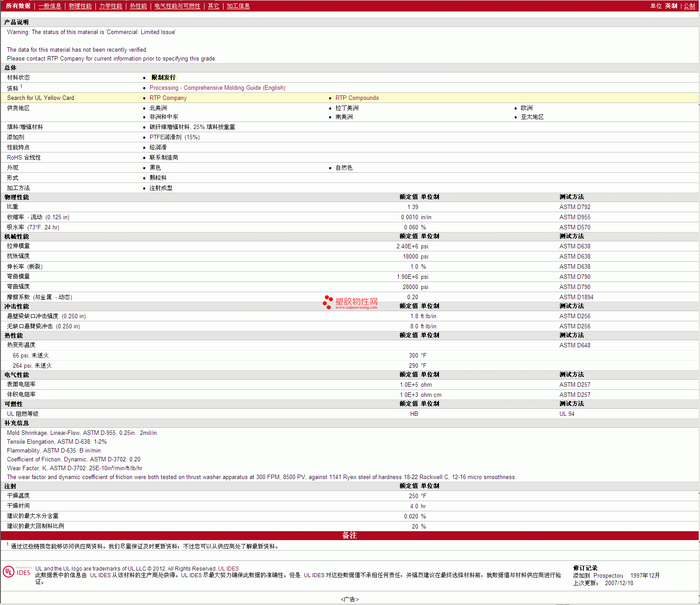The image size is (700, 605).
Task: Go to the 物理性能 tab
Action: point(80,6)
